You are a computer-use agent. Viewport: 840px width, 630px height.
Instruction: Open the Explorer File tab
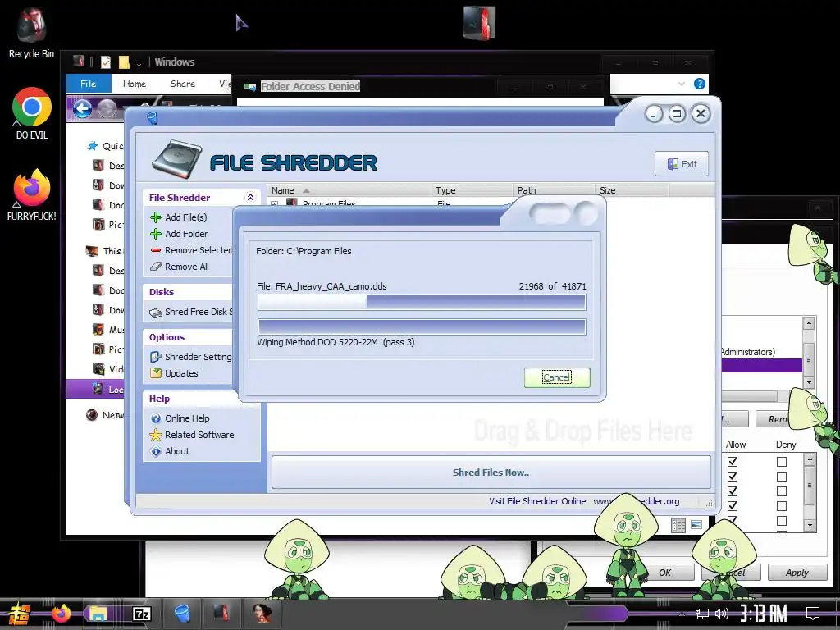click(89, 84)
